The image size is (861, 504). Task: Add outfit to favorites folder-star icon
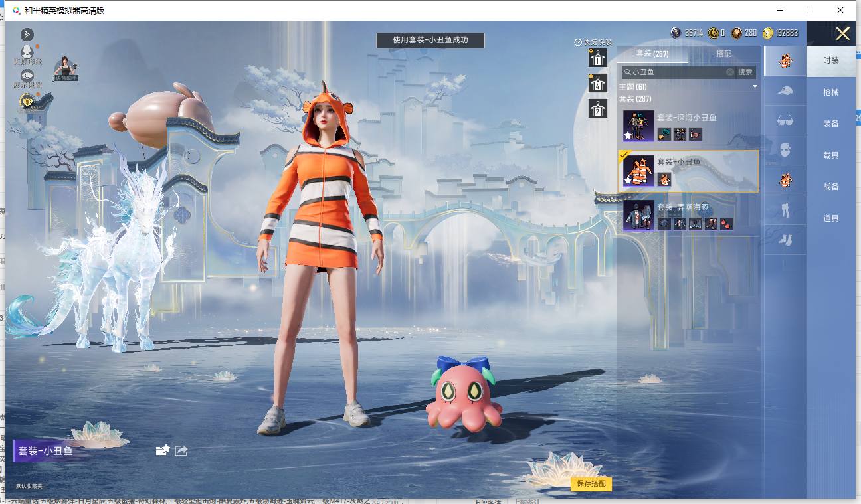coord(162,450)
